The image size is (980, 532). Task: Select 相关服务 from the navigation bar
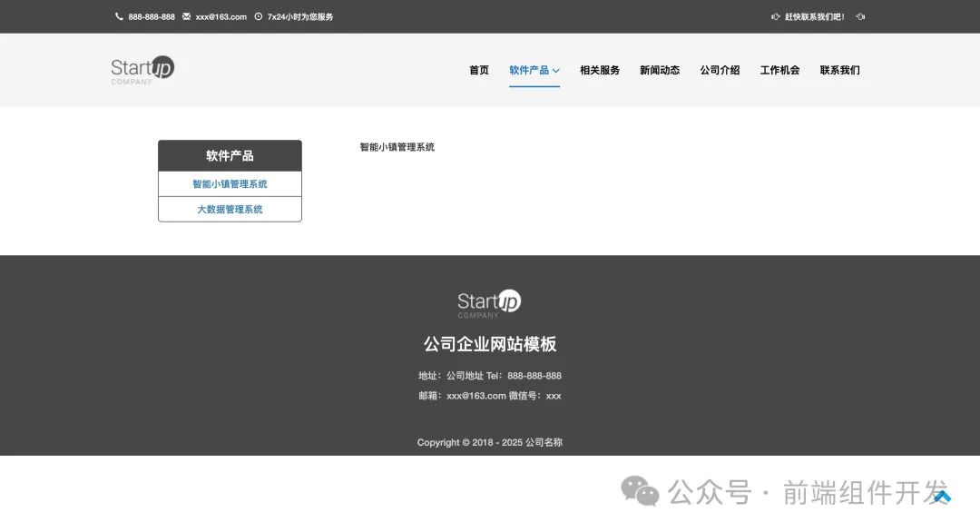coord(601,70)
